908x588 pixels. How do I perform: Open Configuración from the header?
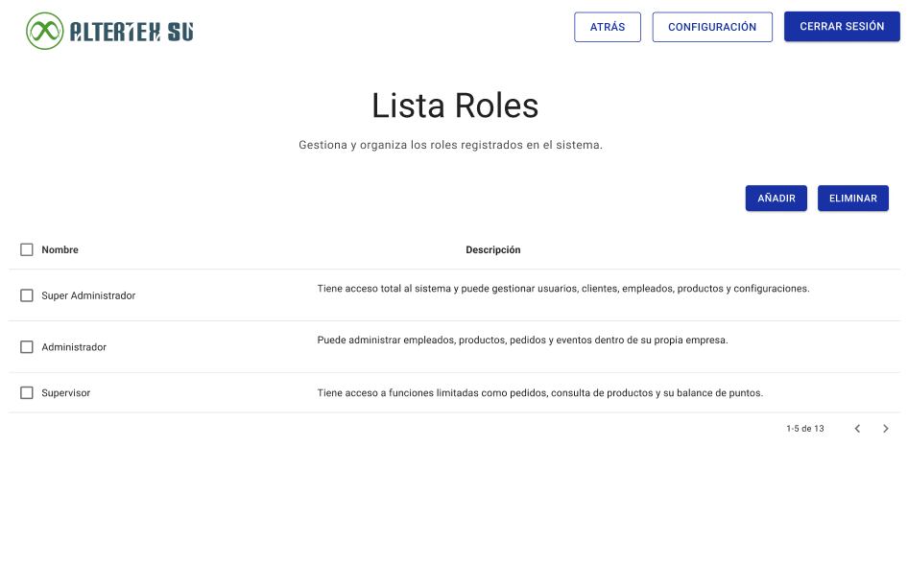[x=712, y=27]
